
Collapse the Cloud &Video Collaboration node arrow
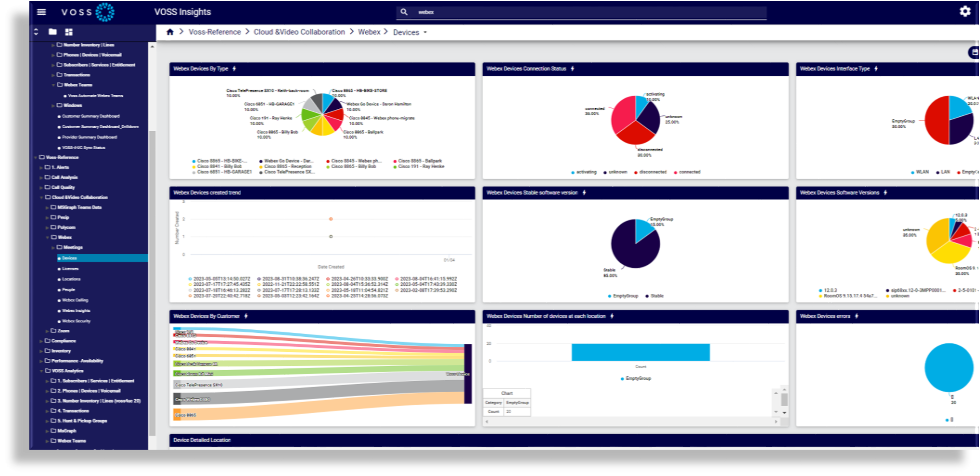pos(41,198)
